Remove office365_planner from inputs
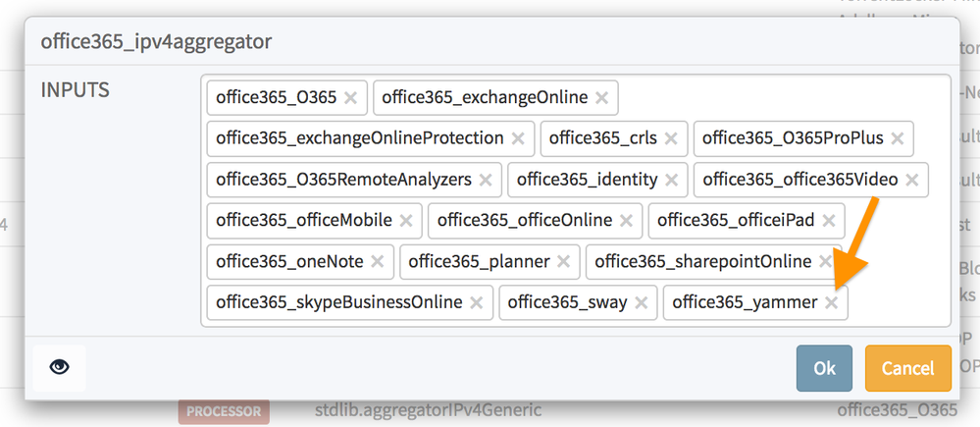980x427 pixels. (563, 262)
